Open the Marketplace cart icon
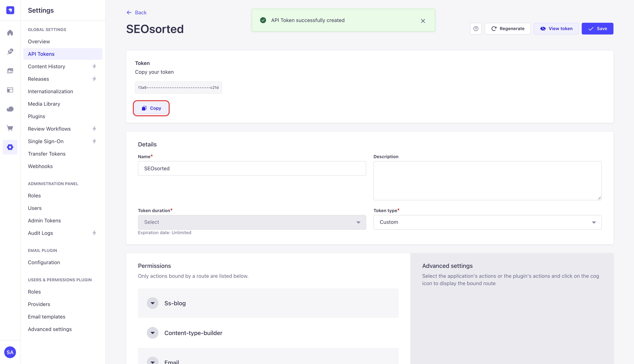 coord(10,128)
